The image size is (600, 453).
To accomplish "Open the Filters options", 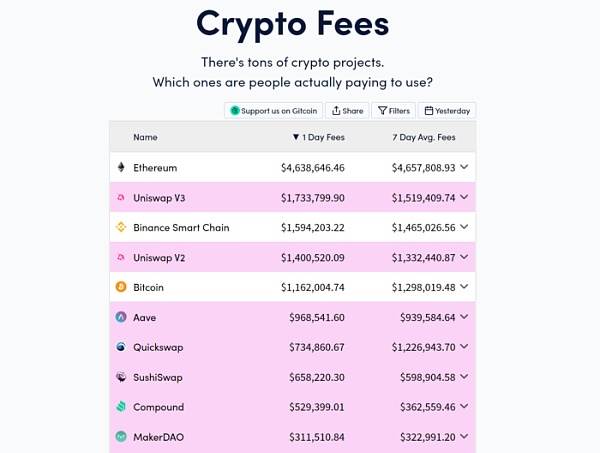I will click(393, 111).
